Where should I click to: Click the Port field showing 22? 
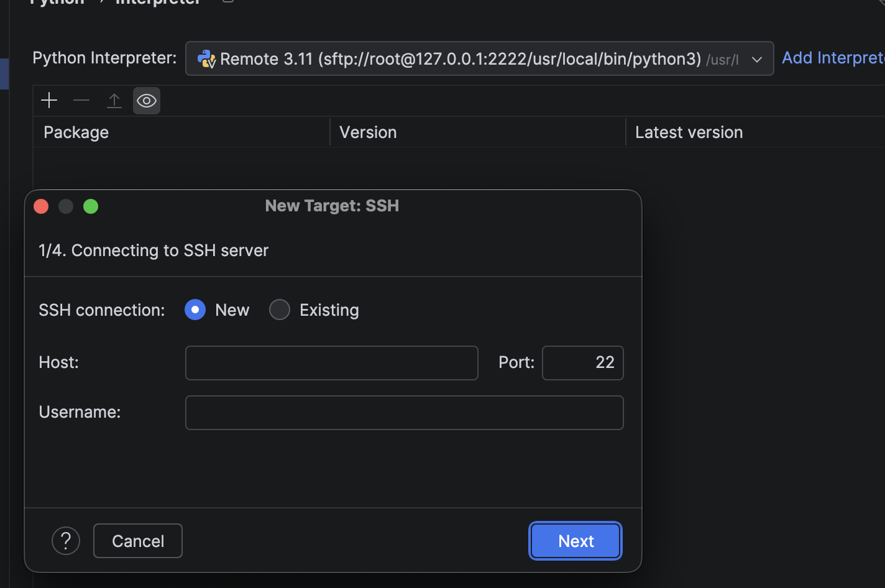click(x=582, y=362)
